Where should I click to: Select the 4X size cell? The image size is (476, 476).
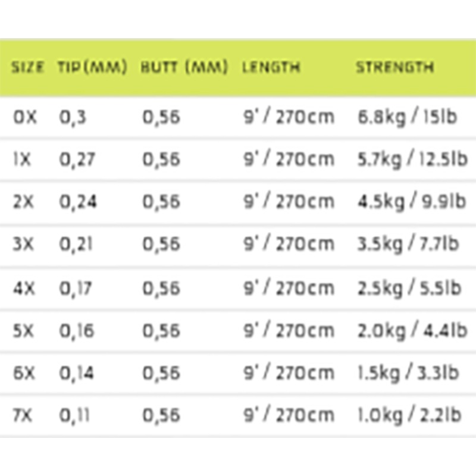24,287
